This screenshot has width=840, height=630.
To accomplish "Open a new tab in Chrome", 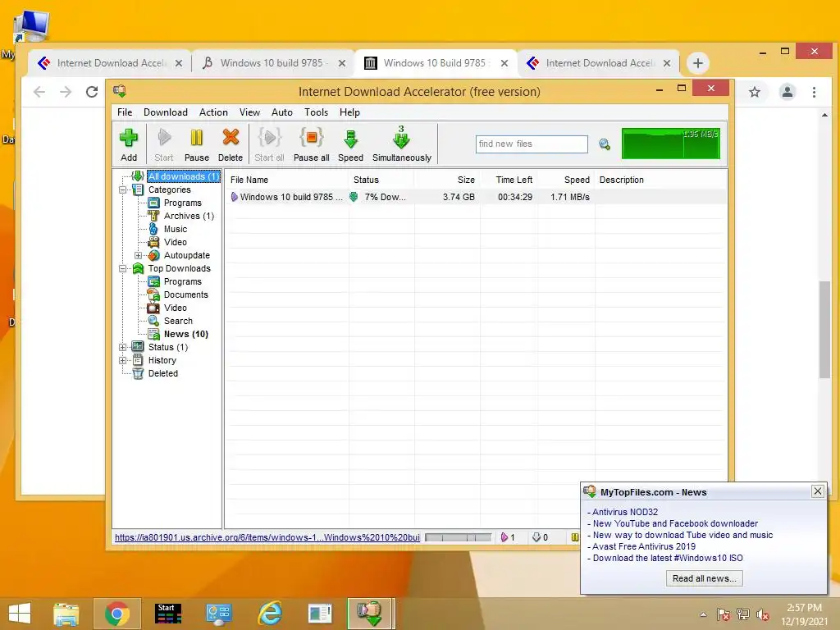I will coord(697,63).
